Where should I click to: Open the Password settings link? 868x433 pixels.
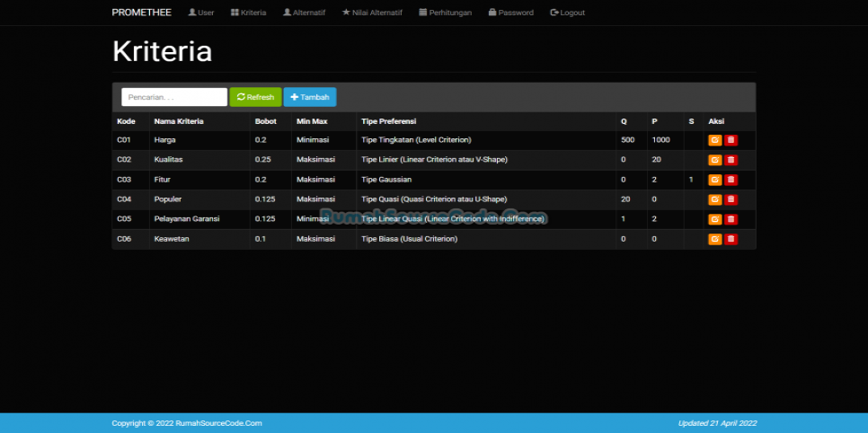510,13
